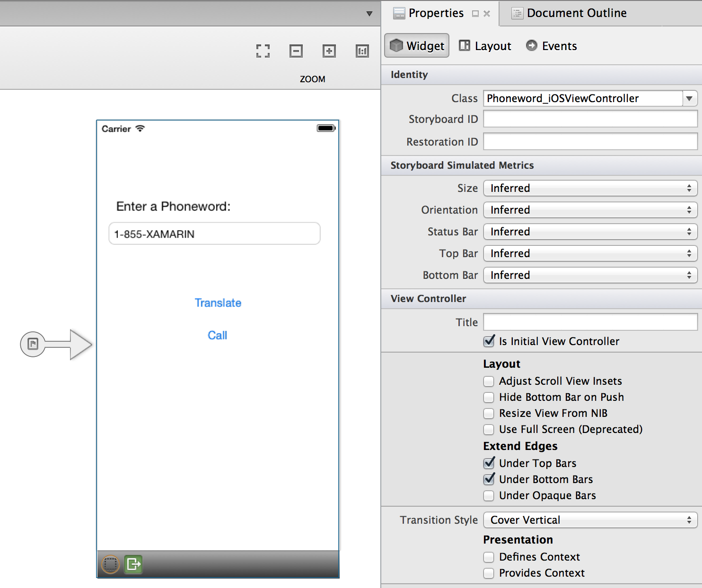The width and height of the screenshot is (702, 588).
Task: Open the Orientation dropdown
Action: pyautogui.click(x=590, y=210)
